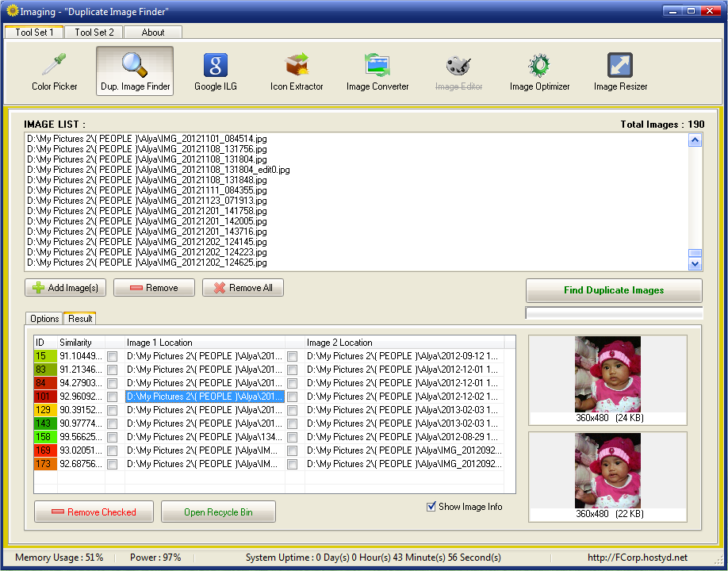
Task: Switch to Tool Set 2 tab
Action: click(x=94, y=32)
